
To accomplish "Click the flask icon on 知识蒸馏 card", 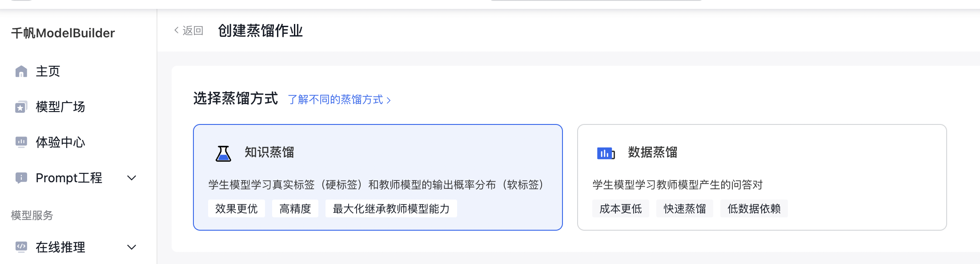I will (223, 153).
